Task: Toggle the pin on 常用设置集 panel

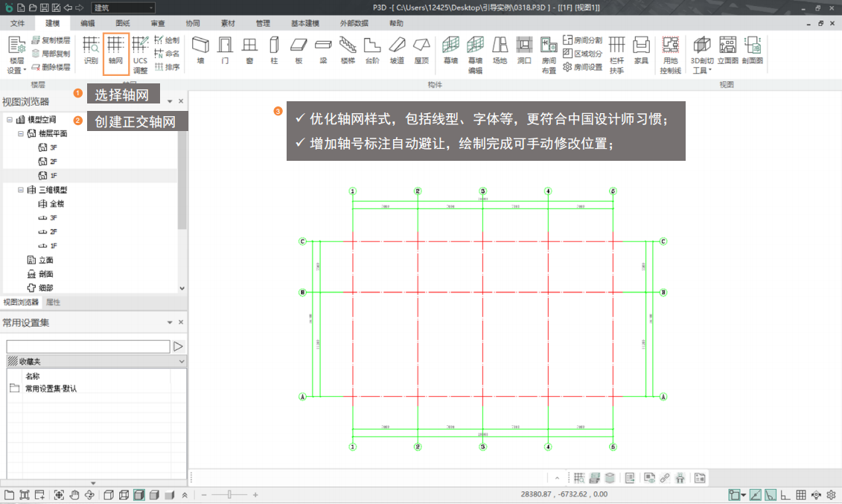Action: click(170, 322)
